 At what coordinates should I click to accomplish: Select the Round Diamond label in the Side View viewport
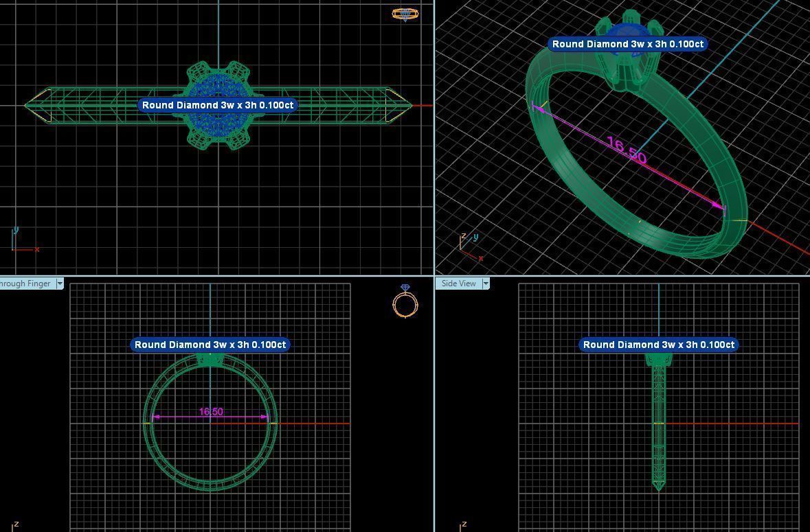pos(659,345)
